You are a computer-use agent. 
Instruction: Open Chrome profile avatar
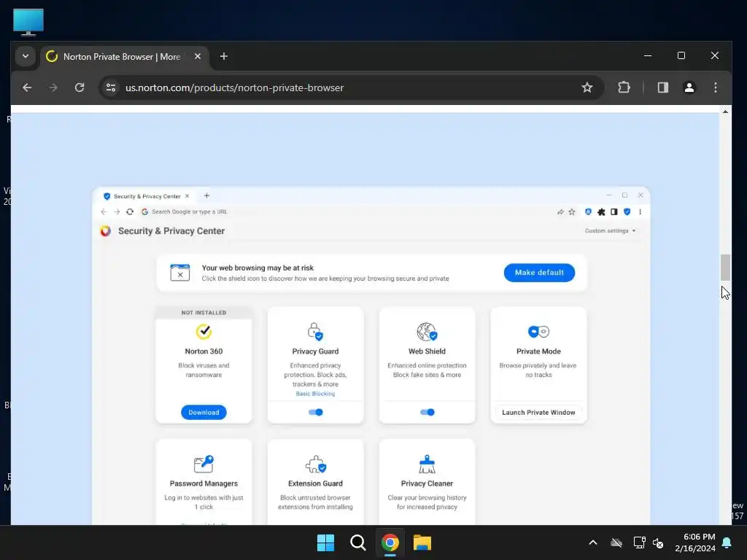[689, 87]
